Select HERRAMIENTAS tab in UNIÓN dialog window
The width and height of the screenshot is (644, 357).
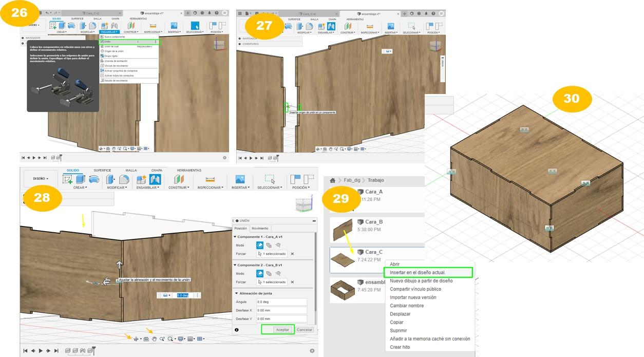click(189, 170)
